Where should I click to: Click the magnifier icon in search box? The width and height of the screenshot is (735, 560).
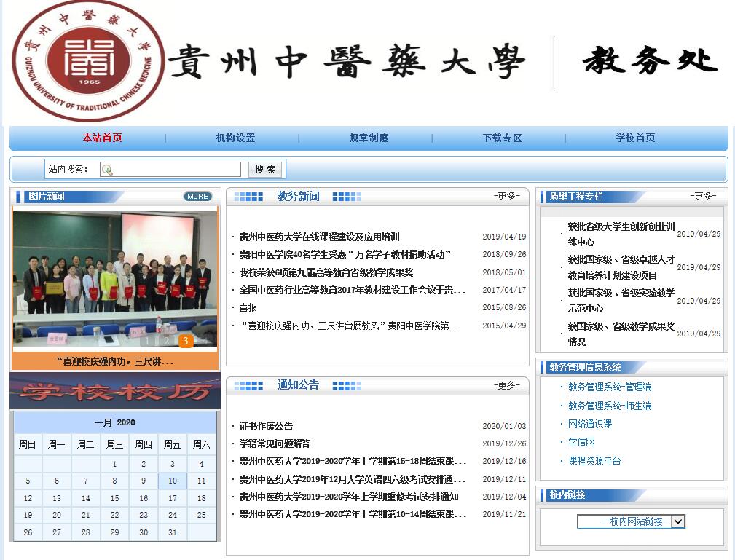pyautogui.click(x=107, y=170)
